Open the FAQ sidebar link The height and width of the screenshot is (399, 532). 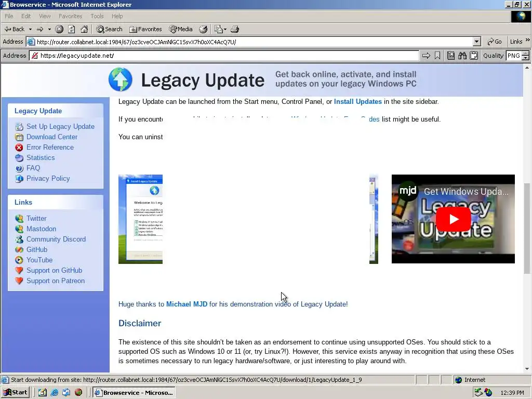[33, 168]
